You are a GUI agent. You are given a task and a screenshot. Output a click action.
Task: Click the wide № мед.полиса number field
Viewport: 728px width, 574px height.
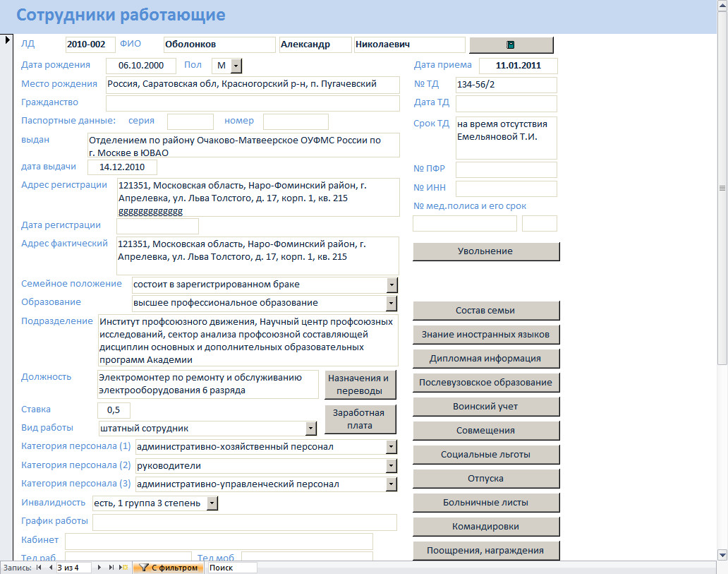465,224
